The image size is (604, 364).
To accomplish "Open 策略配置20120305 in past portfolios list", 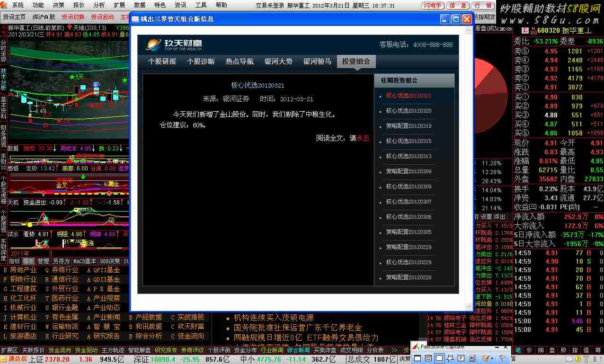I will (x=409, y=232).
